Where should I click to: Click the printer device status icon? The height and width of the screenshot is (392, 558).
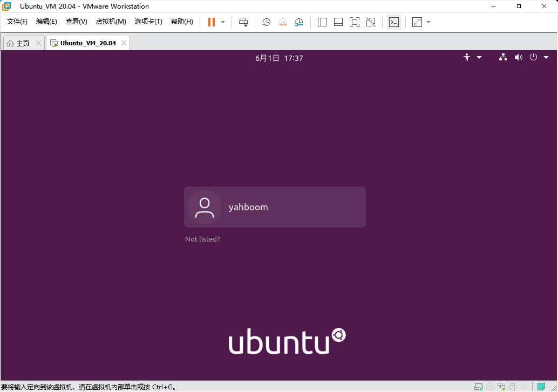513,387
